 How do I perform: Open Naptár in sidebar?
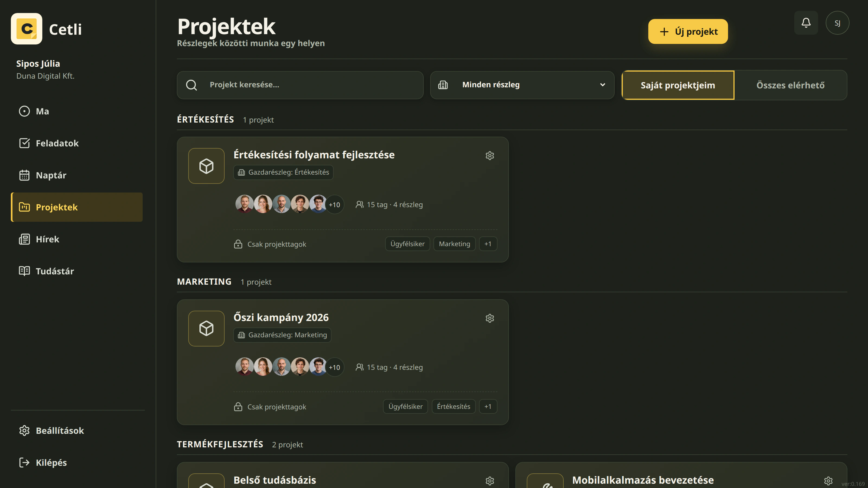[76, 175]
